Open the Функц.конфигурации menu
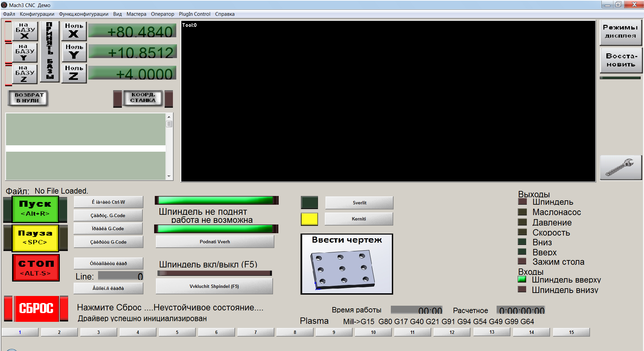Image resolution: width=644 pixels, height=351 pixels. tap(84, 14)
